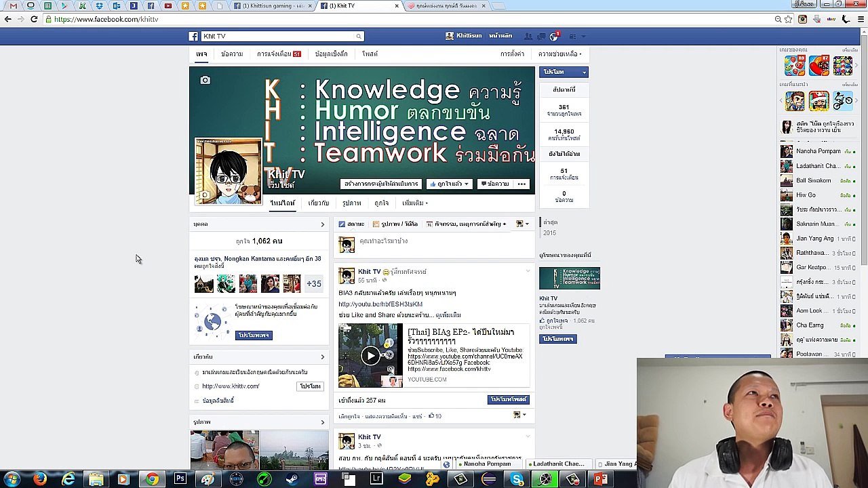Open comment-as selector under BIA3 post
The width and height of the screenshot is (868, 488).
[x=519, y=415]
